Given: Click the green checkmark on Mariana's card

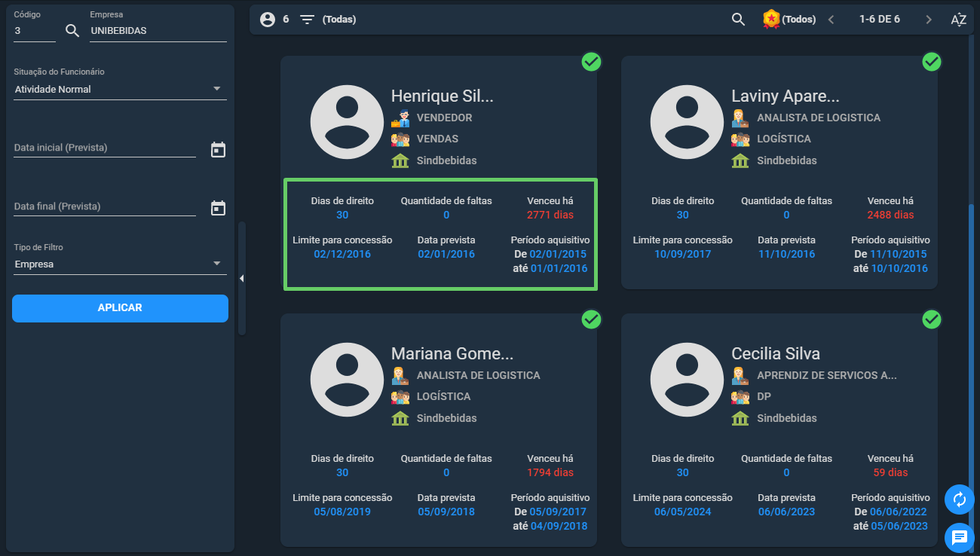Looking at the screenshot, I should [x=592, y=319].
